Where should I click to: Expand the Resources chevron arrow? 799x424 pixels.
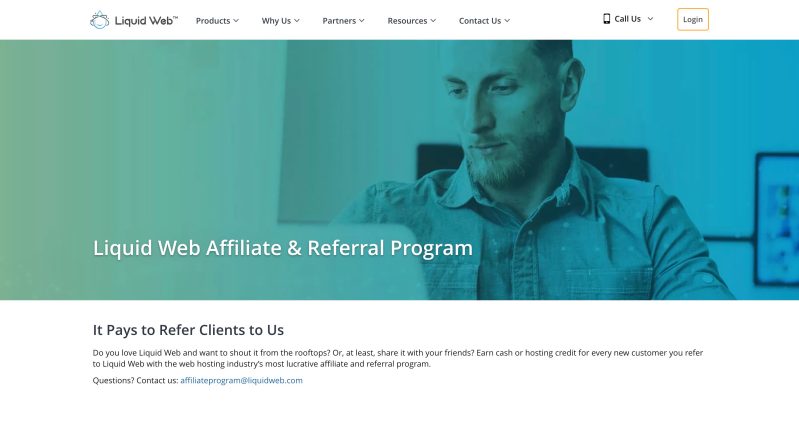point(433,21)
